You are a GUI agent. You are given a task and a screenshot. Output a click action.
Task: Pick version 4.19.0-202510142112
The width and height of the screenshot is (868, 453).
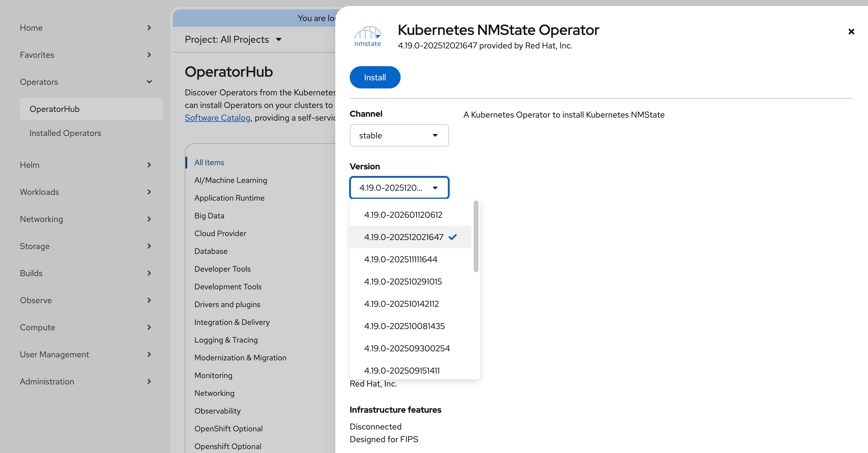point(411,304)
